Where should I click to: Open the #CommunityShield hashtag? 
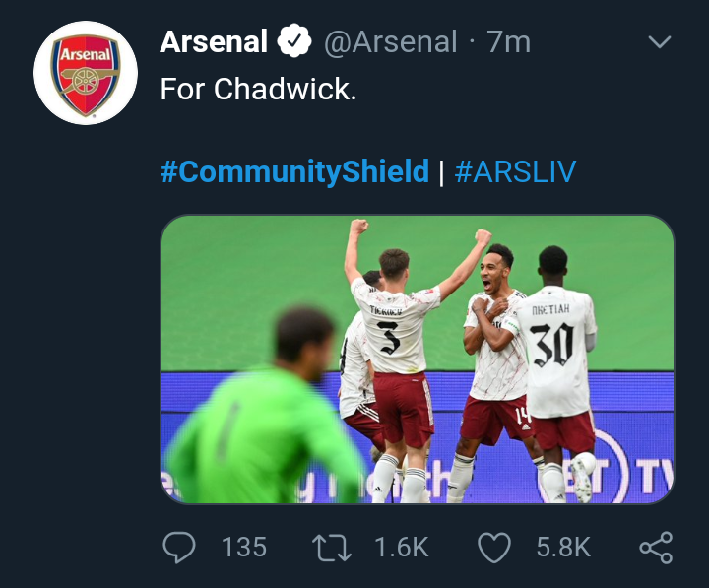coord(294,172)
